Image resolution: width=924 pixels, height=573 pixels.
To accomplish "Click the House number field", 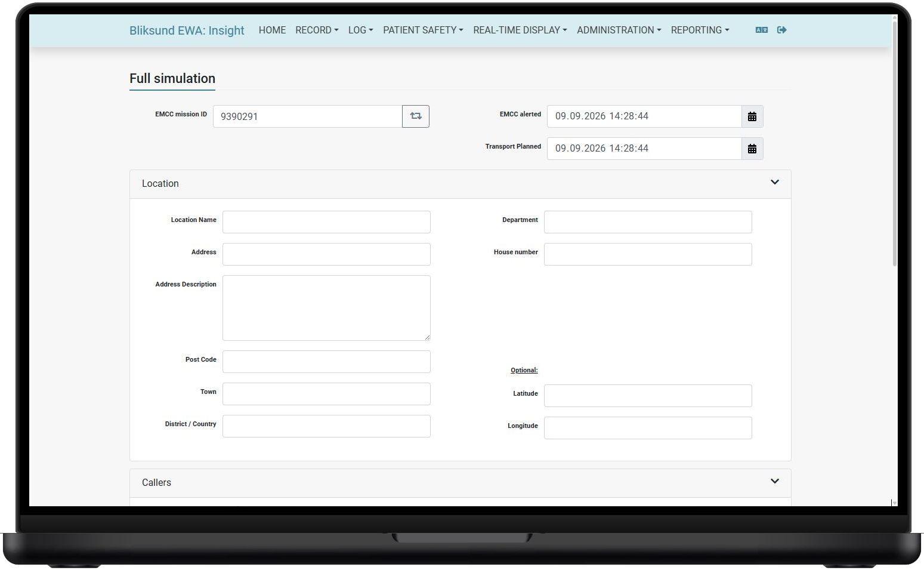I will click(648, 254).
